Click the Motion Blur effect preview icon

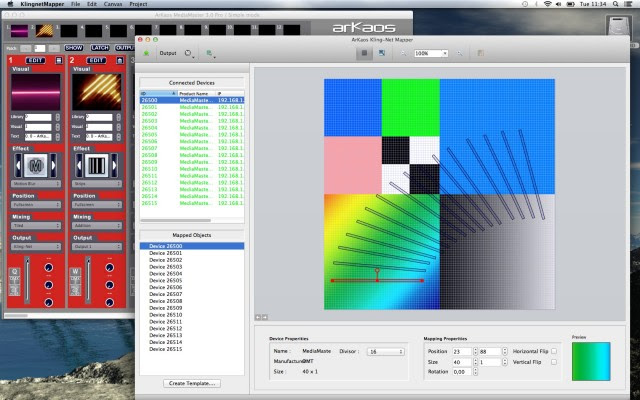coord(36,166)
